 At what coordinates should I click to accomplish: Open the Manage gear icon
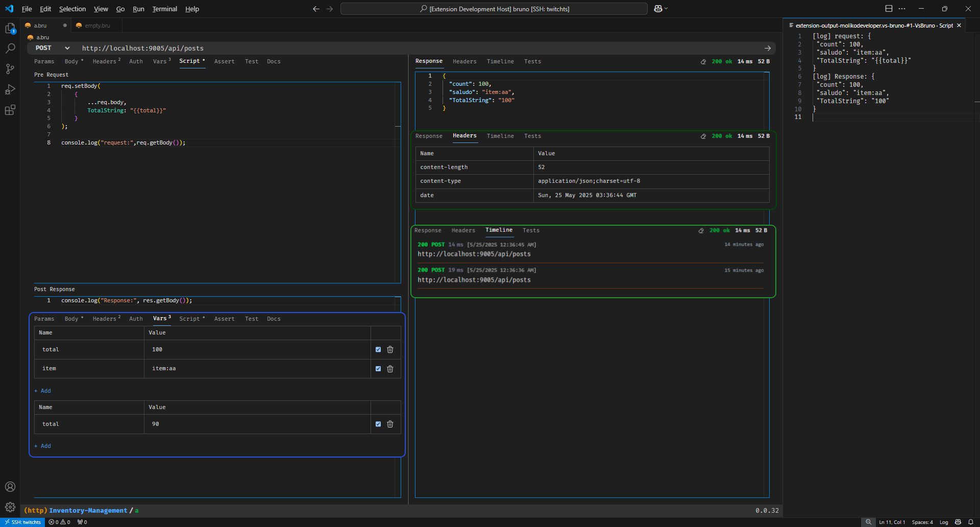[x=10, y=507]
